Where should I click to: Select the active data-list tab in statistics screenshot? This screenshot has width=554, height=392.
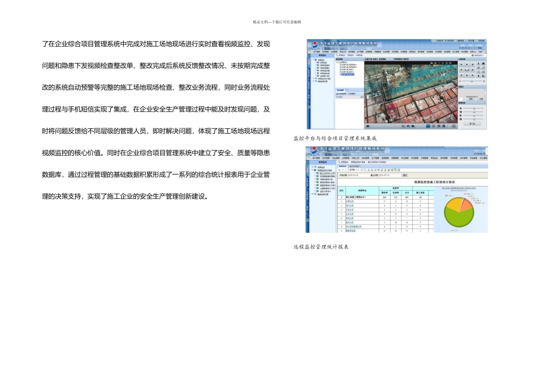tap(343, 166)
